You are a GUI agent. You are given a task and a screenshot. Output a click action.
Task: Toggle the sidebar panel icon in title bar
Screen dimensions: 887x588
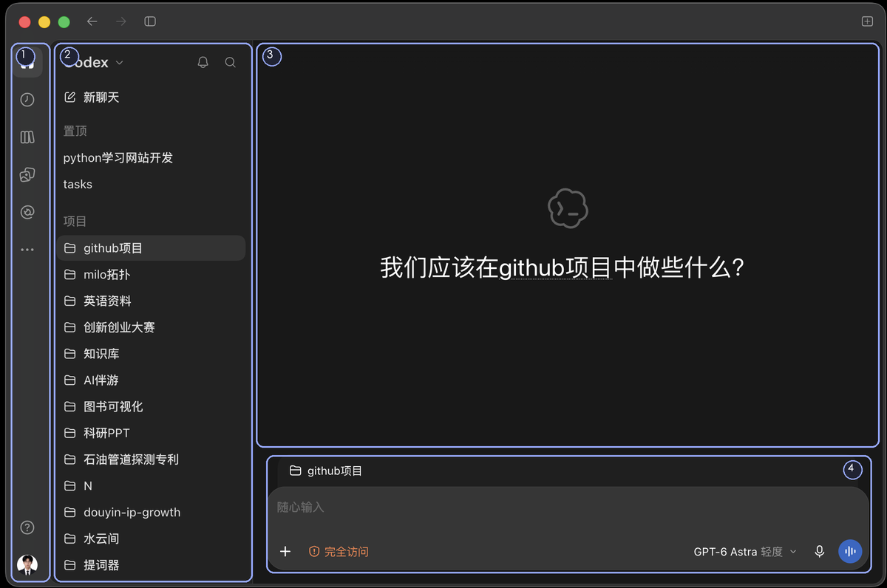click(150, 21)
